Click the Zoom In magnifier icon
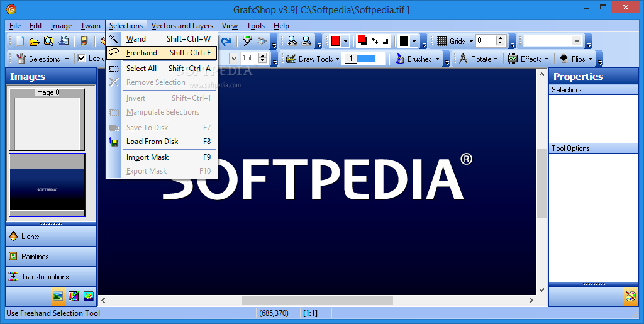 pos(292,41)
